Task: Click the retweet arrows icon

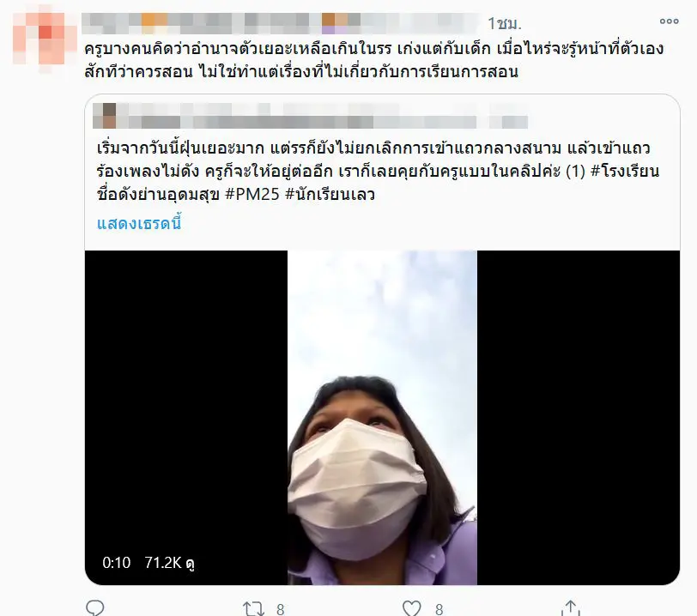Action: click(x=253, y=608)
